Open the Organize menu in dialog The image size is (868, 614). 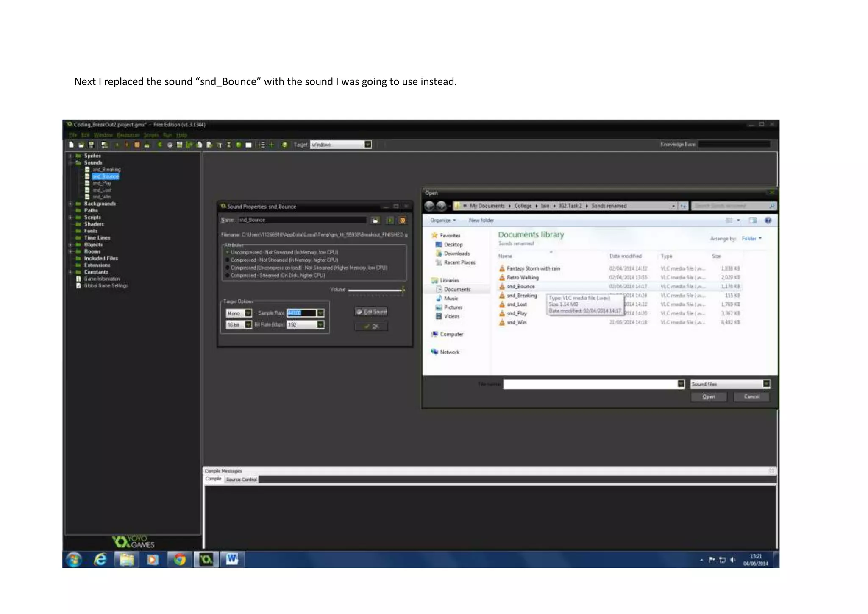click(443, 220)
